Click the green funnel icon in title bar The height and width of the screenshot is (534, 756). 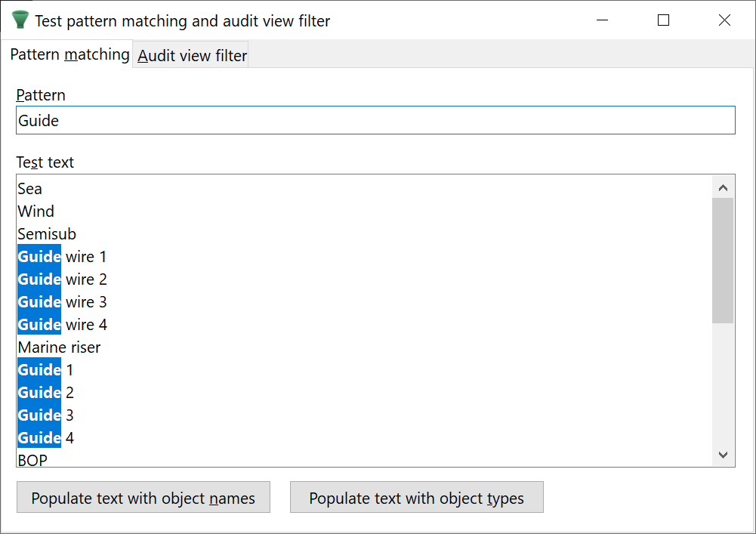point(20,20)
